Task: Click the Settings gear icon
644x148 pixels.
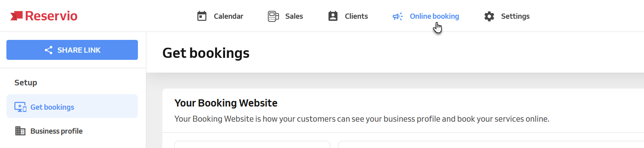Action: click(x=489, y=16)
